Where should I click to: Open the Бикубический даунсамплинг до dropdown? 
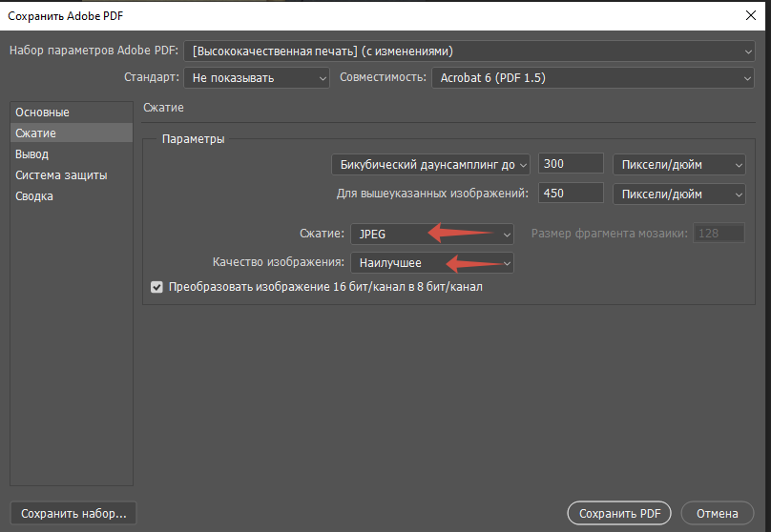pyautogui.click(x=430, y=165)
